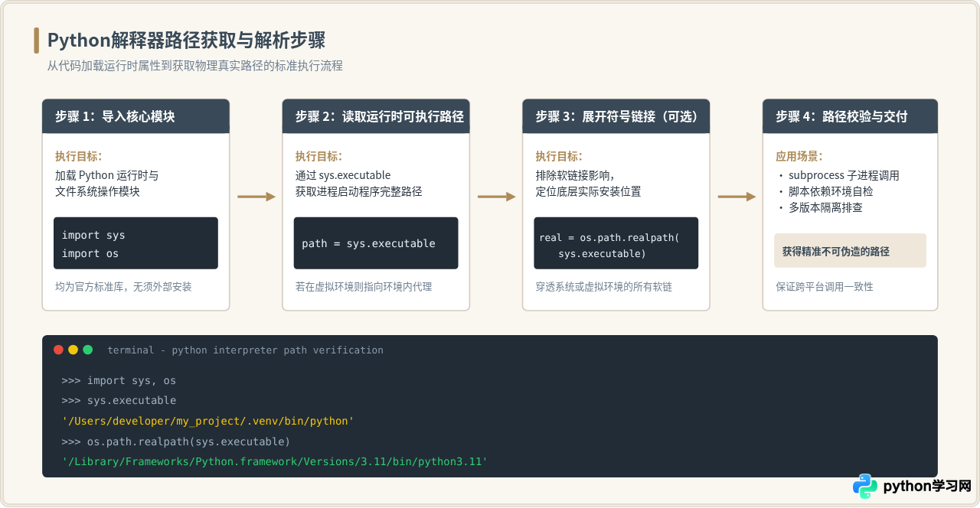Image resolution: width=980 pixels, height=508 pixels.
Task: Select the 步骤 4：路径校验与交付 header
Action: tap(850, 116)
